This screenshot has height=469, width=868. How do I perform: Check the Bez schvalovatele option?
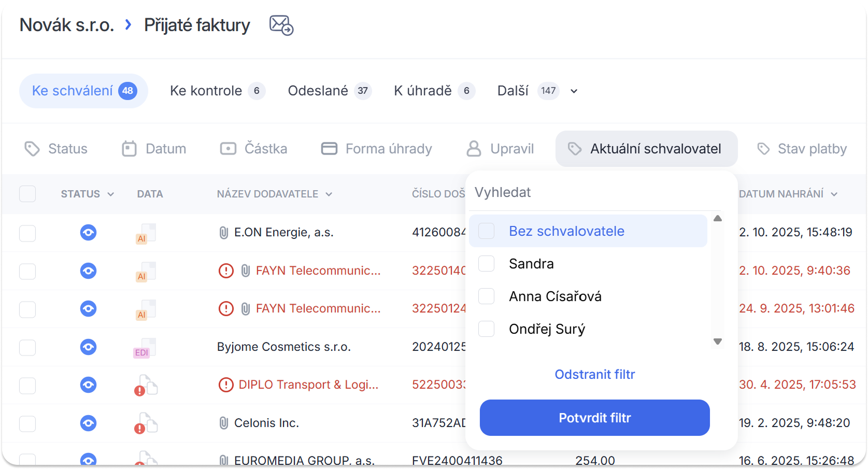click(486, 231)
